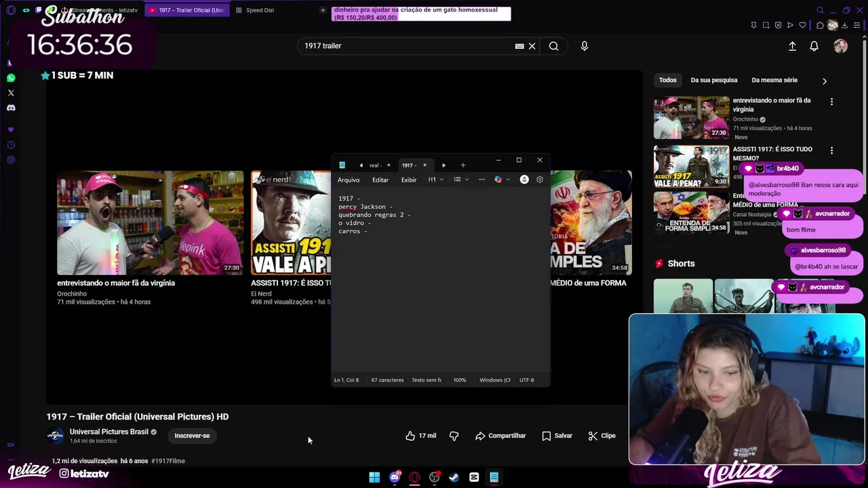Click the UTF-8 encoding in Notepad status bar
Viewport: 868px width, 488px height.
(527, 380)
